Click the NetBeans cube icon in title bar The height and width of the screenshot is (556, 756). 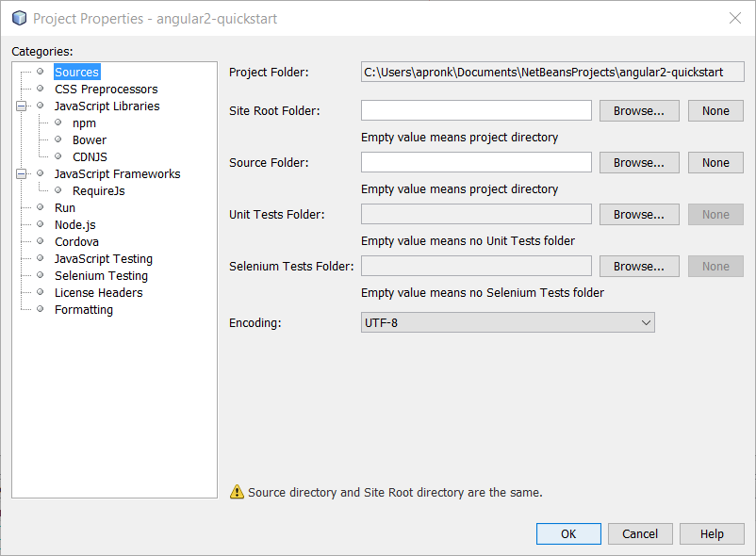point(14,18)
